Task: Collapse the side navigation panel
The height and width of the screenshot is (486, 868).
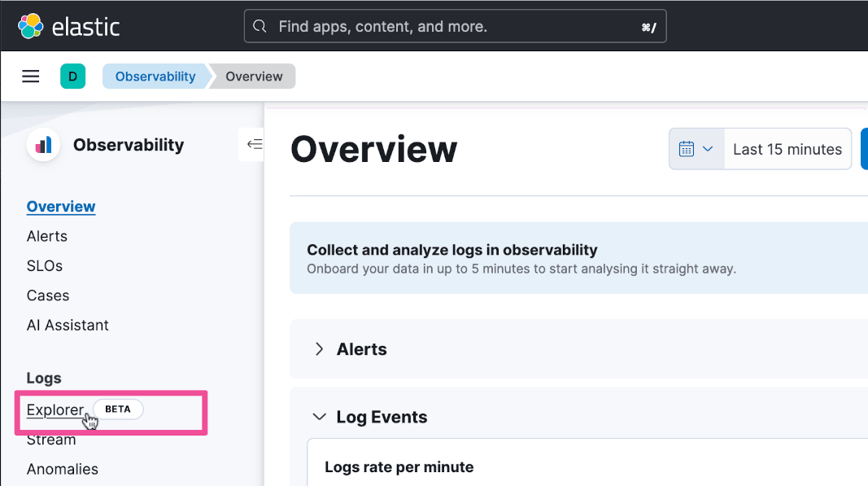Action: [255, 144]
